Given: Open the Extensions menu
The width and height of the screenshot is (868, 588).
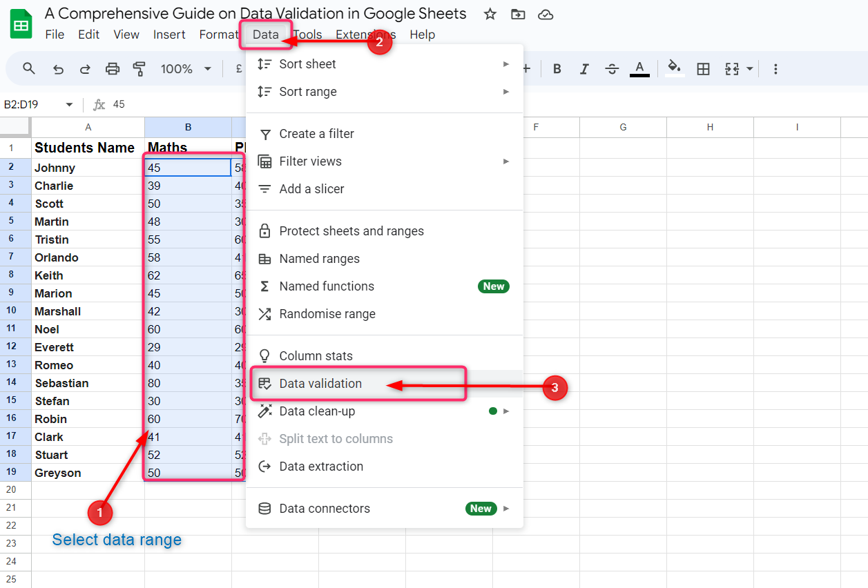Looking at the screenshot, I should click(x=365, y=35).
